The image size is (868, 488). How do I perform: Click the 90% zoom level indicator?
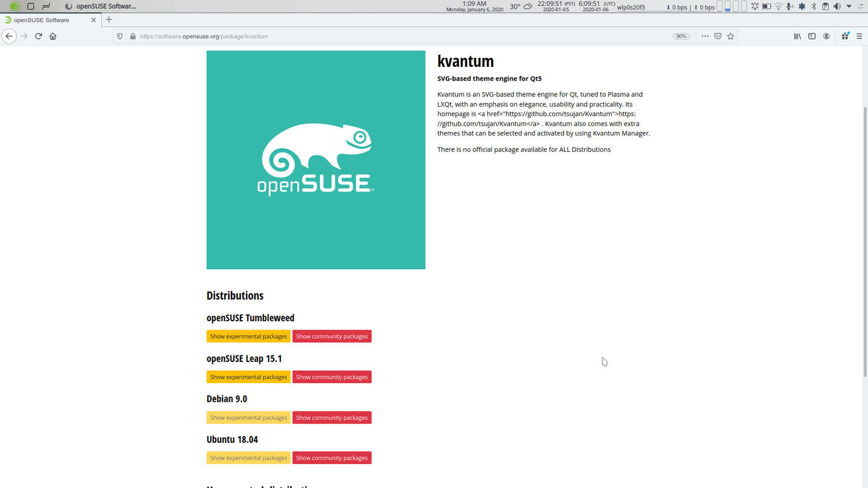[682, 36]
